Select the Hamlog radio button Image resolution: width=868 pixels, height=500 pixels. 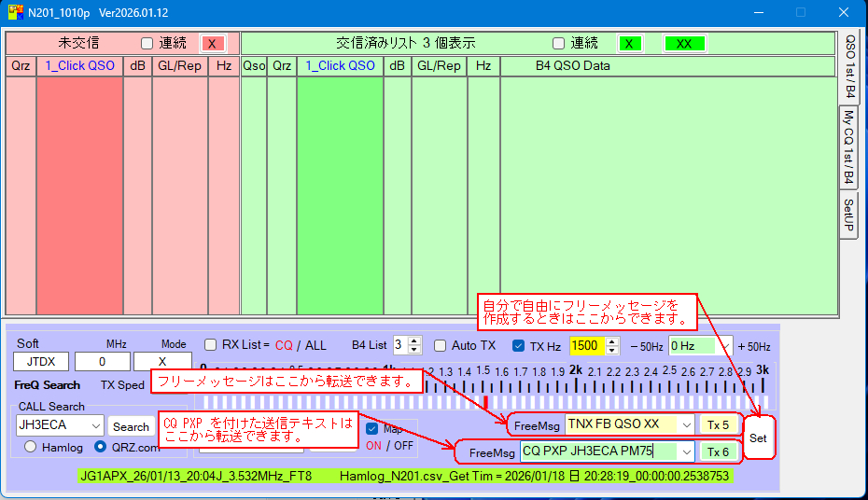[x=31, y=447]
